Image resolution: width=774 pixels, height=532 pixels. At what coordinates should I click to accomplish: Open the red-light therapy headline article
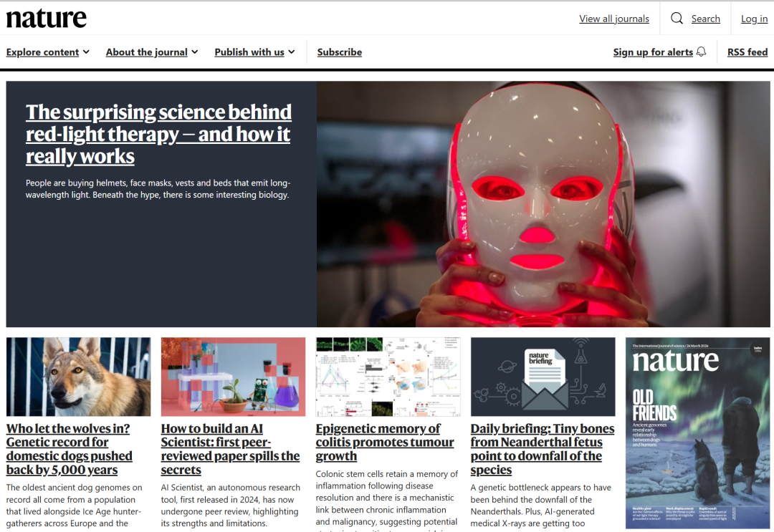coord(158,134)
